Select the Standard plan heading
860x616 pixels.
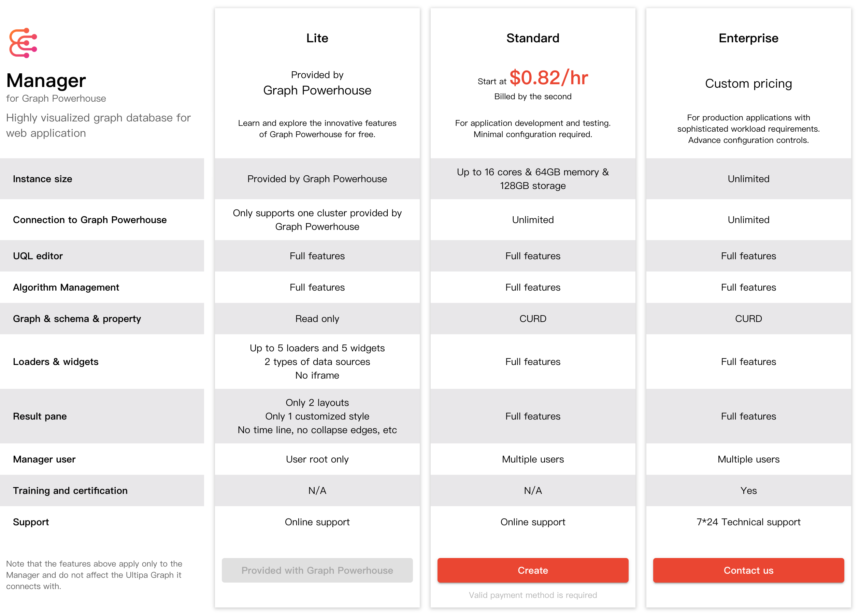(x=532, y=38)
